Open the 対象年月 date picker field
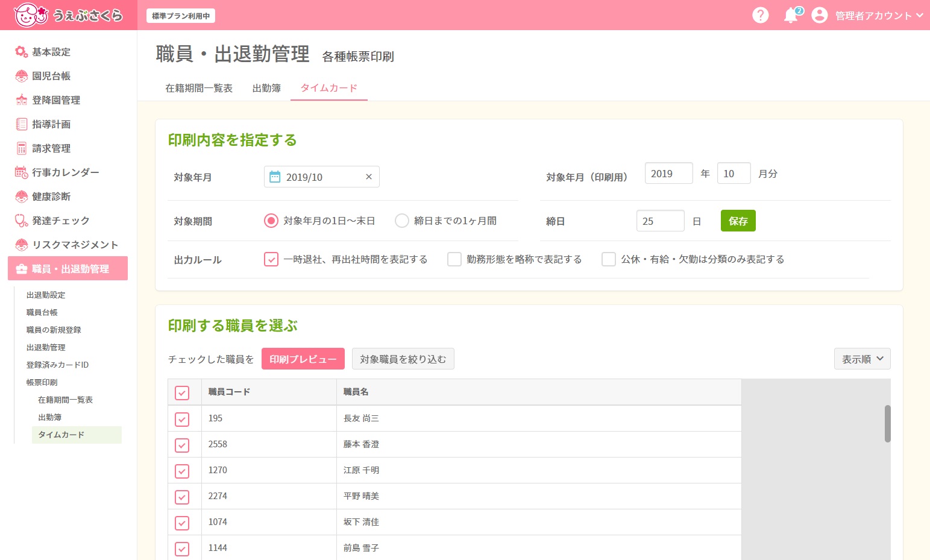This screenshot has height=560, width=930. 322,177
